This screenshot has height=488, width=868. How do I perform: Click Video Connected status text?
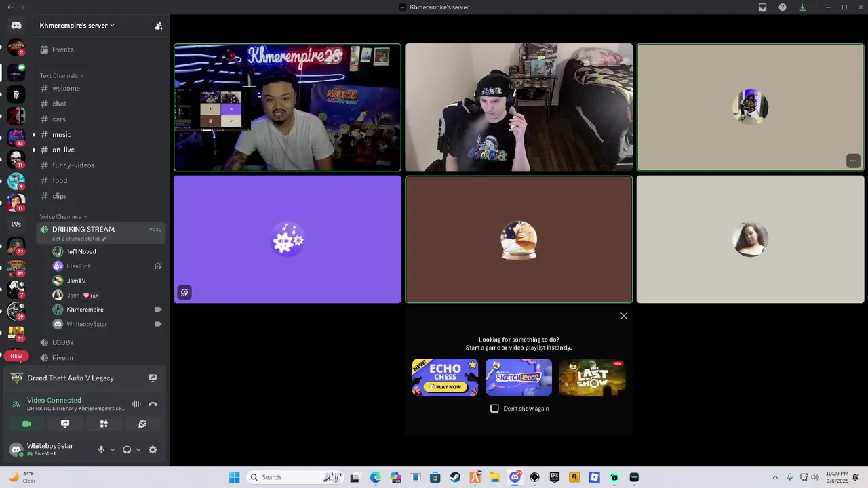point(54,401)
